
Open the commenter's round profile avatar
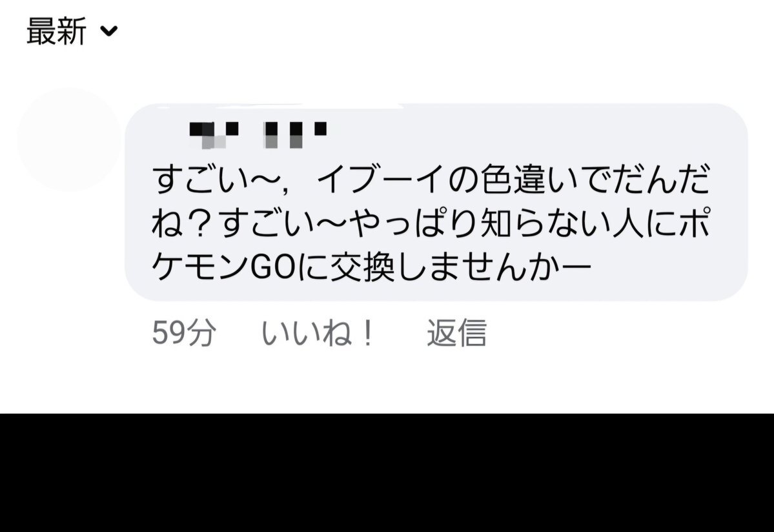click(69, 139)
